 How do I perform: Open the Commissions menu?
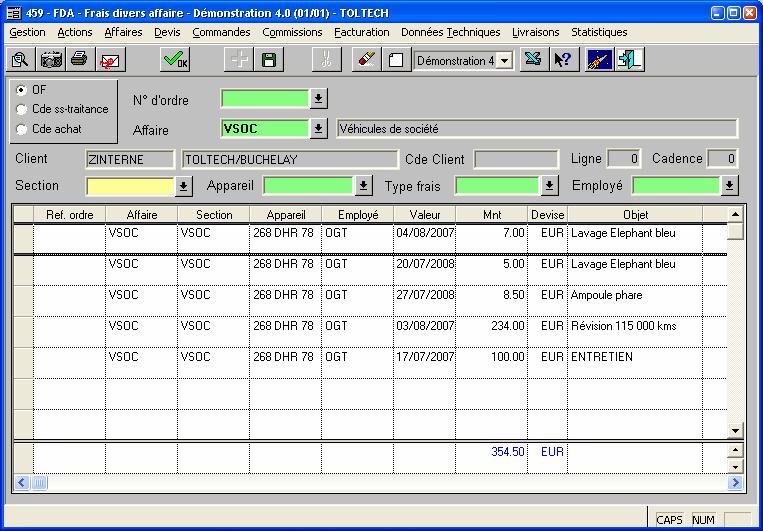[x=292, y=33]
